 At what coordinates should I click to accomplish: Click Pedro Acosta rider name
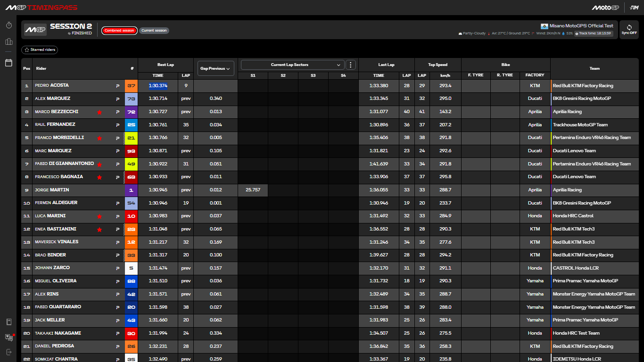click(x=52, y=86)
